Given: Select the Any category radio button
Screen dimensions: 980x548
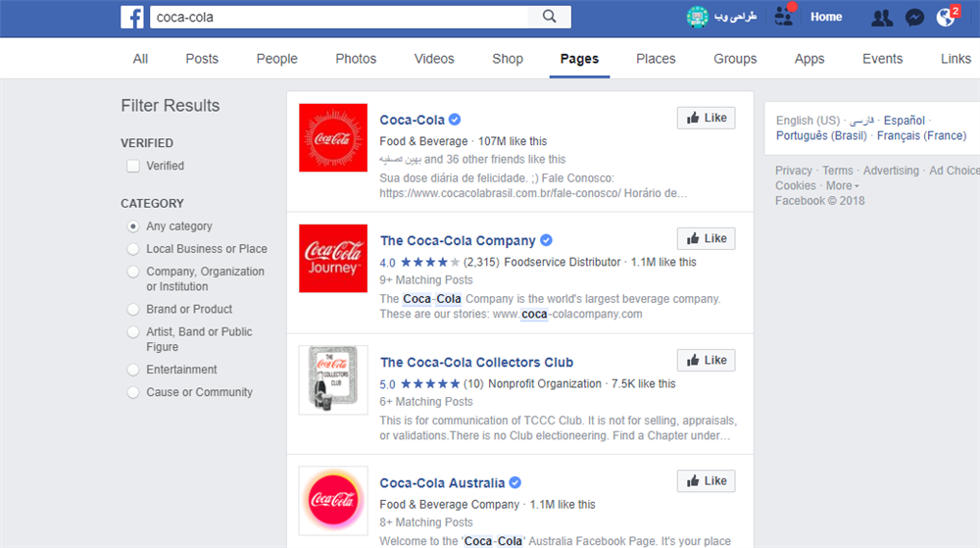Looking at the screenshot, I should pos(133,226).
